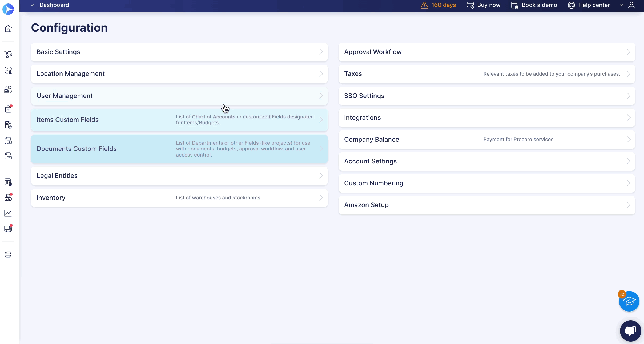644x344 pixels.
Task: Click the Account Settings row chevron
Action: tap(629, 161)
